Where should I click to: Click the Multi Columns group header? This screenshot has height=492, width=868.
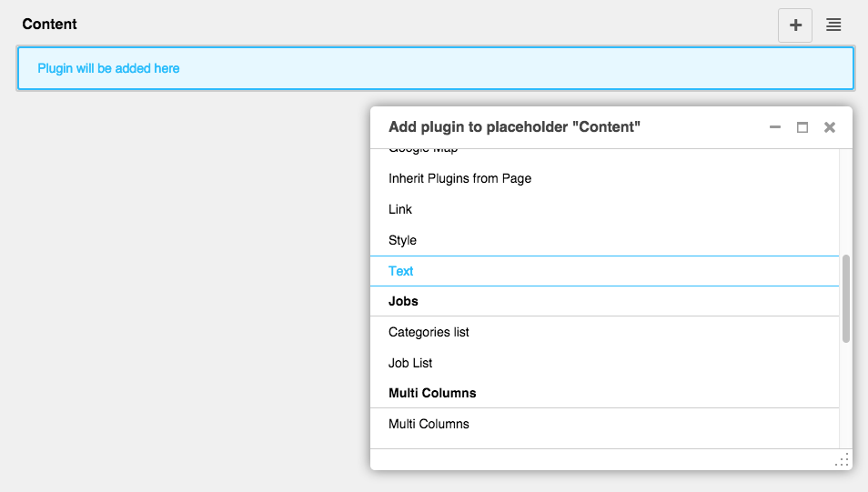click(x=432, y=393)
